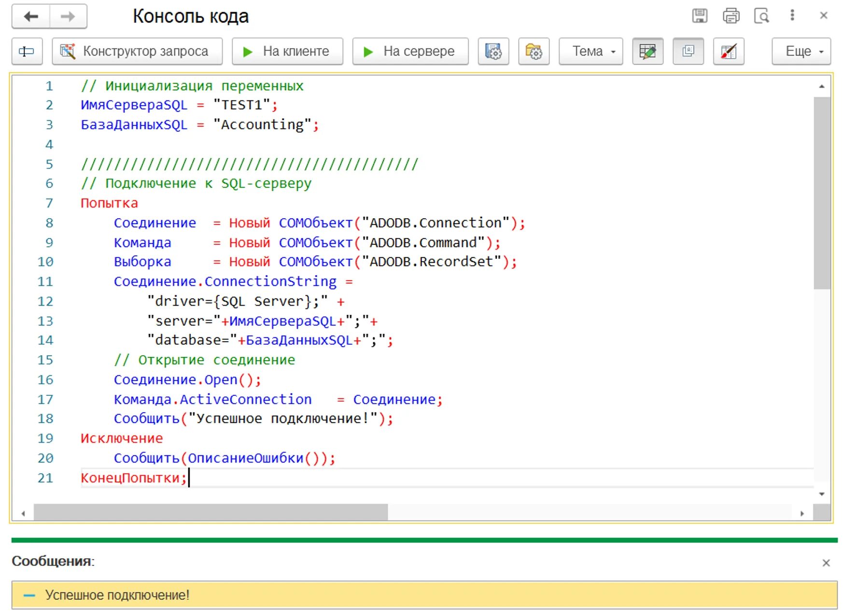Run code with На сервере
The height and width of the screenshot is (616, 843).
[x=410, y=51]
